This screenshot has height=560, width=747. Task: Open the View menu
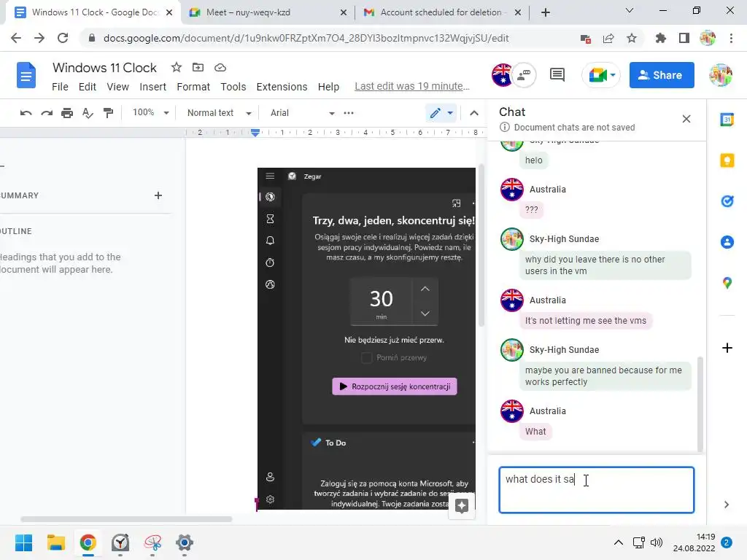click(x=117, y=87)
